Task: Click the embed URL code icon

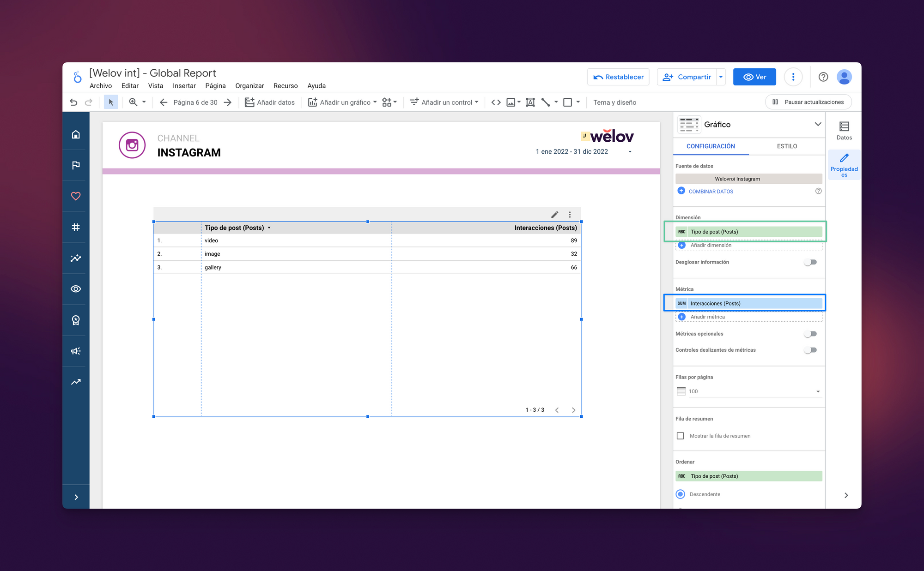Action: pos(496,102)
